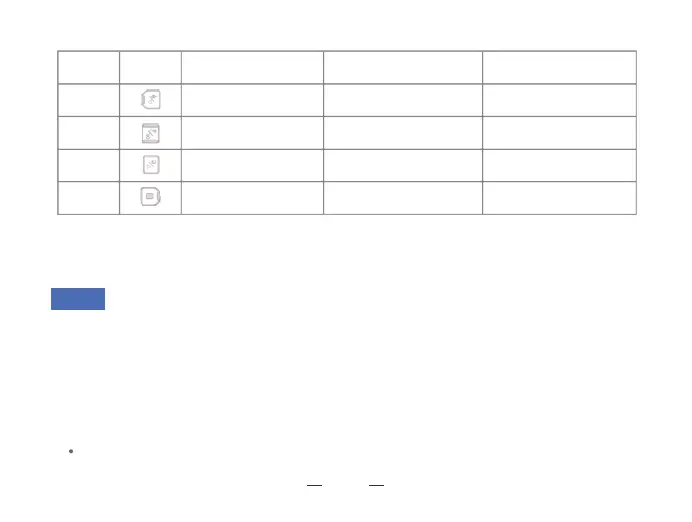Click the card icon in the second data row
The image size is (692, 522).
click(150, 132)
